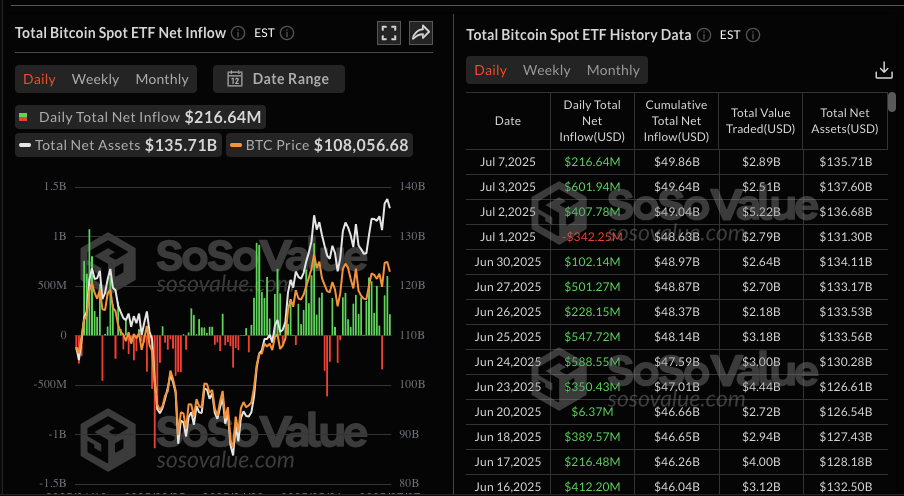Image resolution: width=904 pixels, height=496 pixels.
Task: Click info icon beside Net Inflow title
Action: pos(238,33)
